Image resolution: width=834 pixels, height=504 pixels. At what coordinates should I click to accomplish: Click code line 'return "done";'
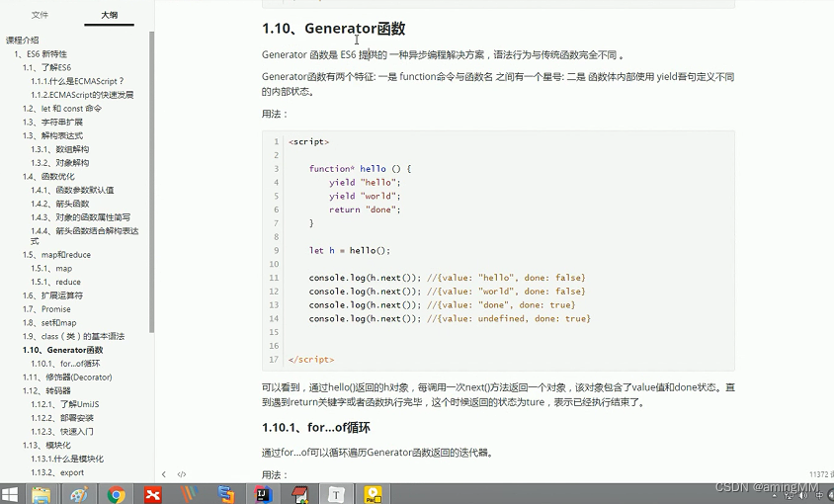click(x=365, y=210)
